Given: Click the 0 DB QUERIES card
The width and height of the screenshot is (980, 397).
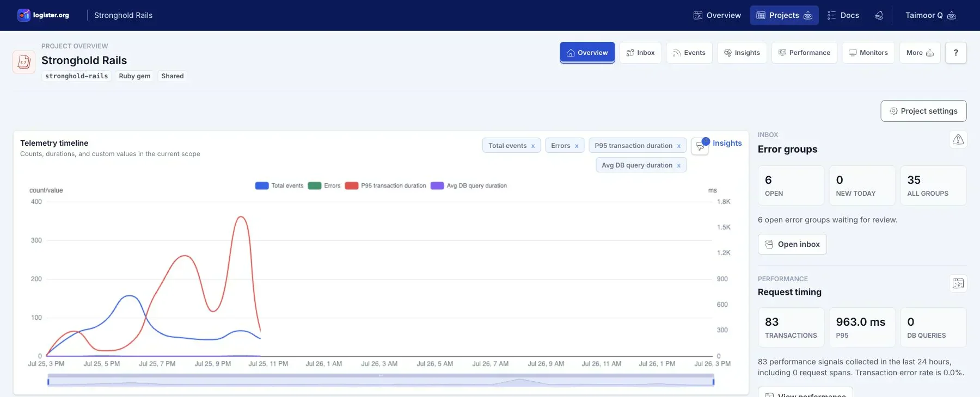Looking at the screenshot, I should click(933, 327).
